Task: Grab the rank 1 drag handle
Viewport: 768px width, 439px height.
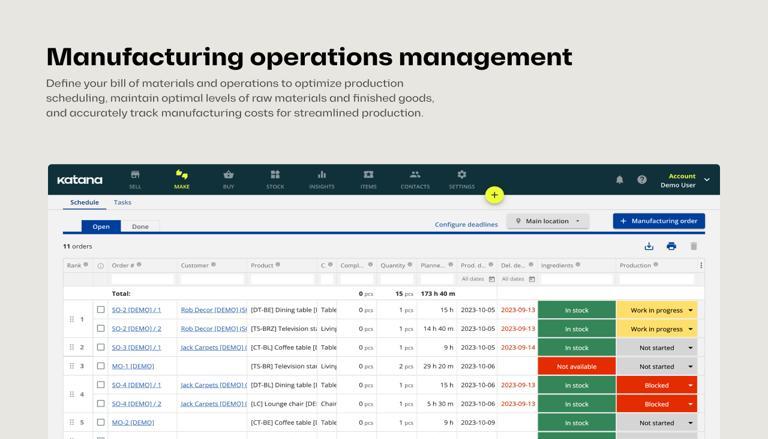Action: pyautogui.click(x=72, y=319)
